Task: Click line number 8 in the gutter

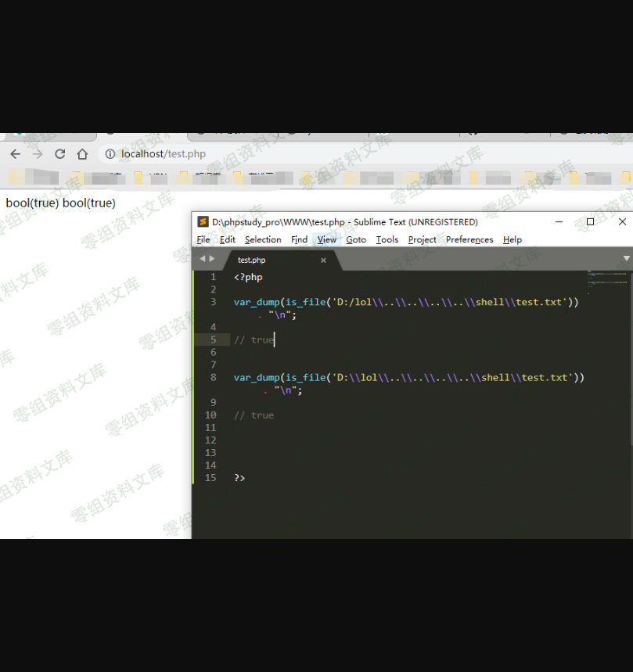Action: [213, 377]
